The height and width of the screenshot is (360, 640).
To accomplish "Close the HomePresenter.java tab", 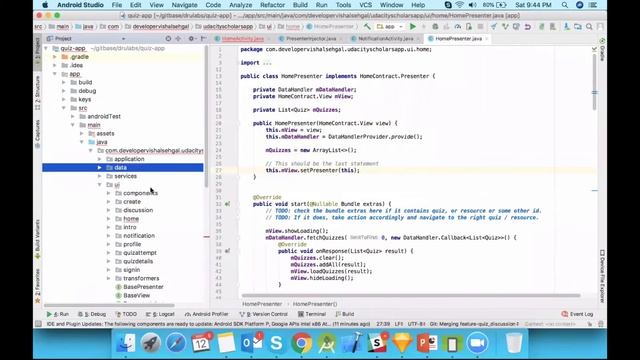I will pyautogui.click(x=487, y=39).
